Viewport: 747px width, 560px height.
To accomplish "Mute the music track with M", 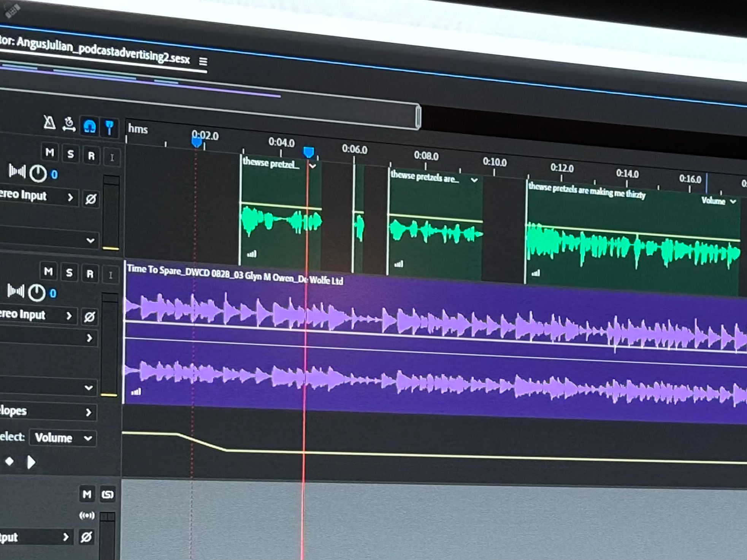I will pyautogui.click(x=48, y=272).
